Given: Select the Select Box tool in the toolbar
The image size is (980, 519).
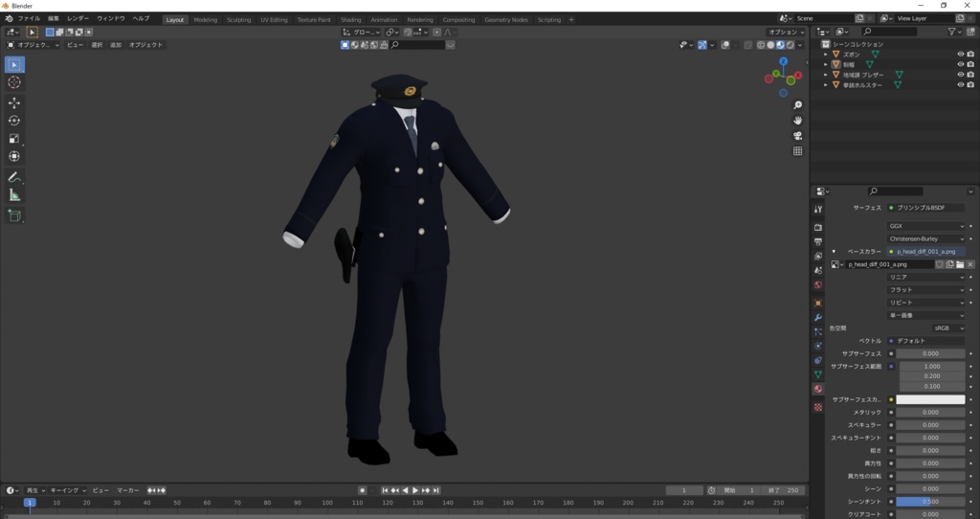Looking at the screenshot, I should click(x=14, y=64).
